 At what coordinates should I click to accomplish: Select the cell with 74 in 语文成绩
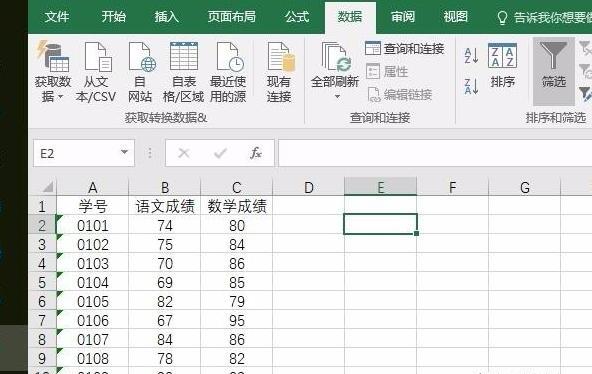[165, 225]
